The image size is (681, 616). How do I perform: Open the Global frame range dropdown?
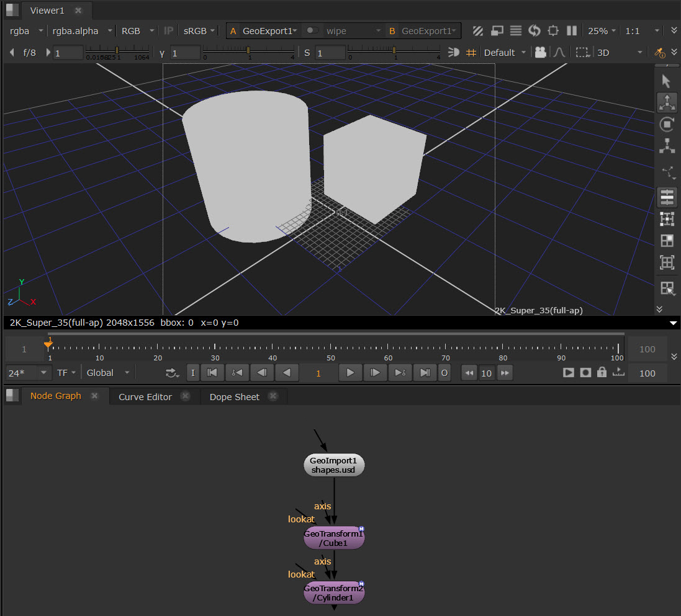pos(108,373)
